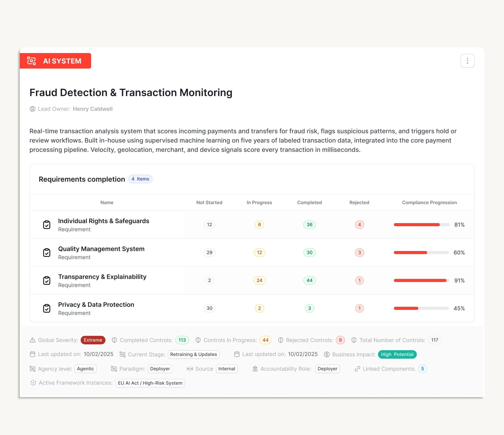The height and width of the screenshot is (435, 504).
Task: Sort by Compliance Progression column header
Action: coord(429,202)
